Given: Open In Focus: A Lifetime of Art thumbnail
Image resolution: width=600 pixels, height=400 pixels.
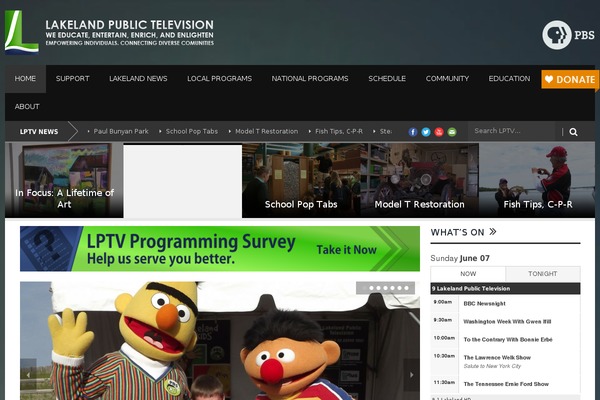Looking at the screenshot, I should pos(64,180).
